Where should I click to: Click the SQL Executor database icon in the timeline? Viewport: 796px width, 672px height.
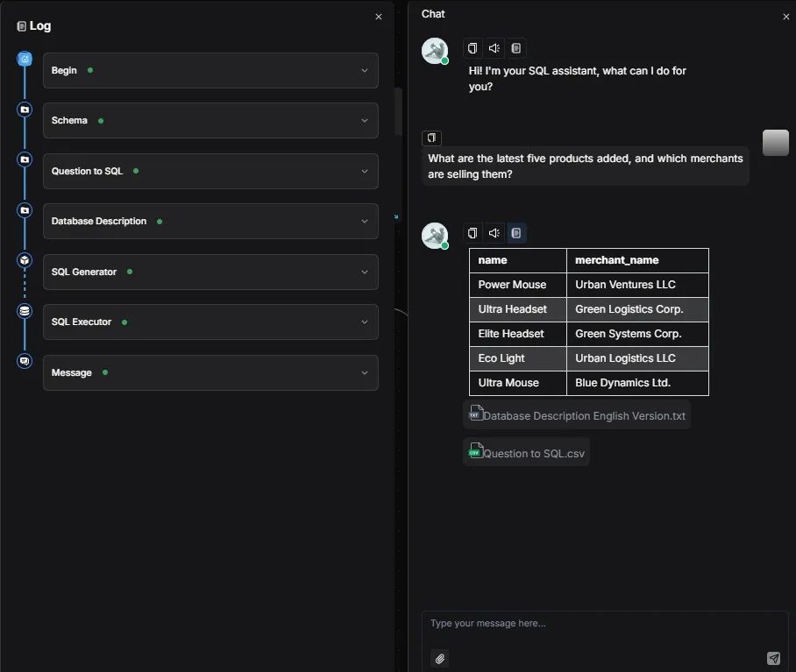[25, 310]
